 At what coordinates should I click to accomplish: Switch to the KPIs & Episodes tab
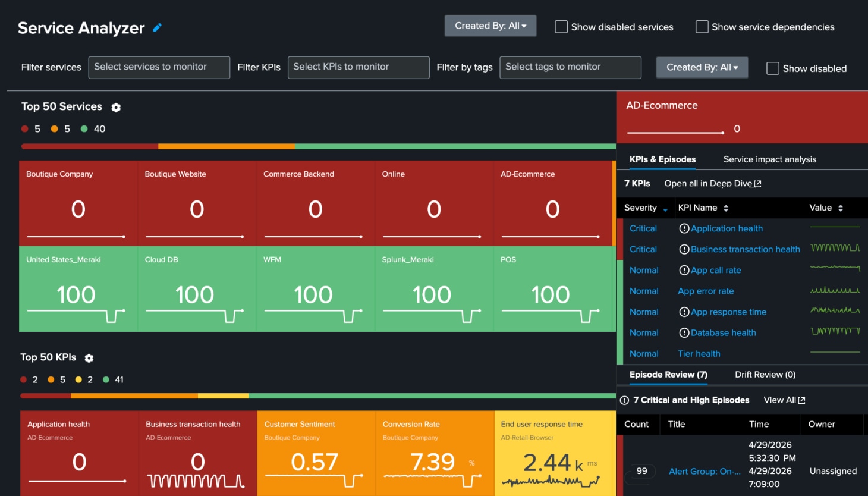click(x=663, y=159)
